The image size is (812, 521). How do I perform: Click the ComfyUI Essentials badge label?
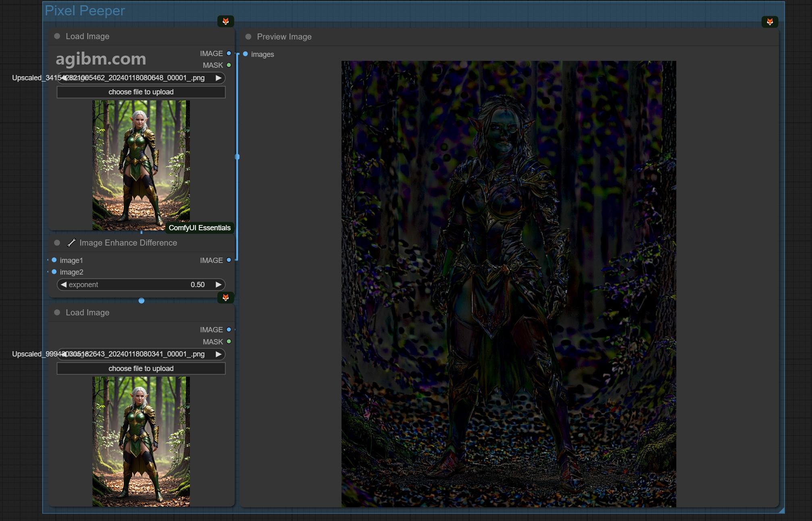click(200, 228)
